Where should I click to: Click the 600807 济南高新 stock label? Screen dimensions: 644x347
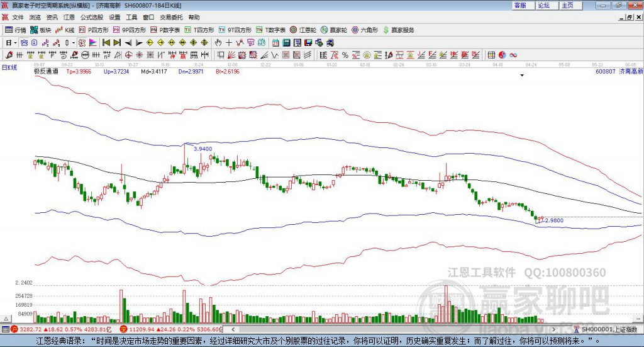pyautogui.click(x=619, y=72)
